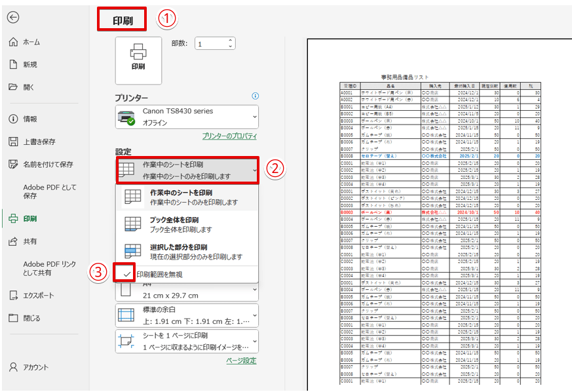Expand シートを1ページに印刷 scaling dropdown
Viewport: 572px width, 392px height.
point(187,341)
